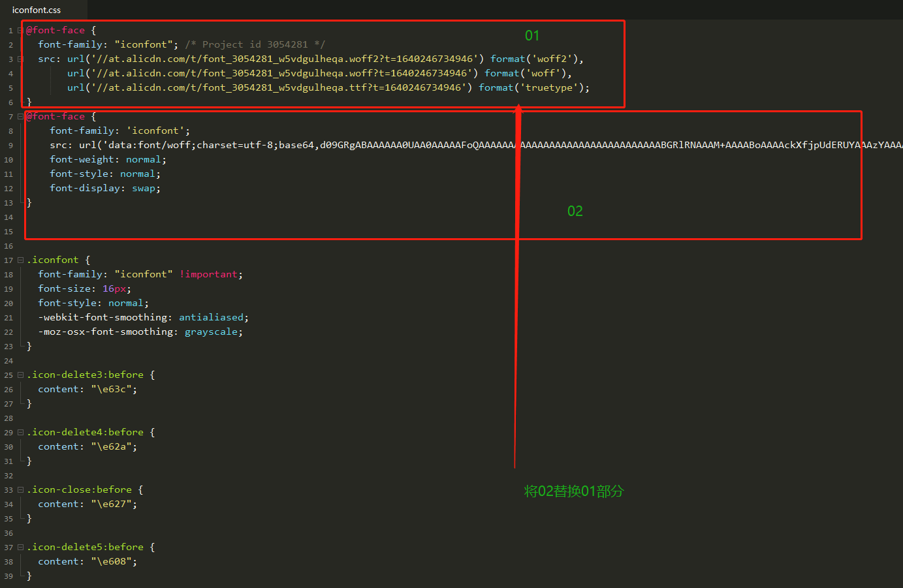Collapse the .iconfont rule block
The image size is (903, 588).
click(19, 259)
